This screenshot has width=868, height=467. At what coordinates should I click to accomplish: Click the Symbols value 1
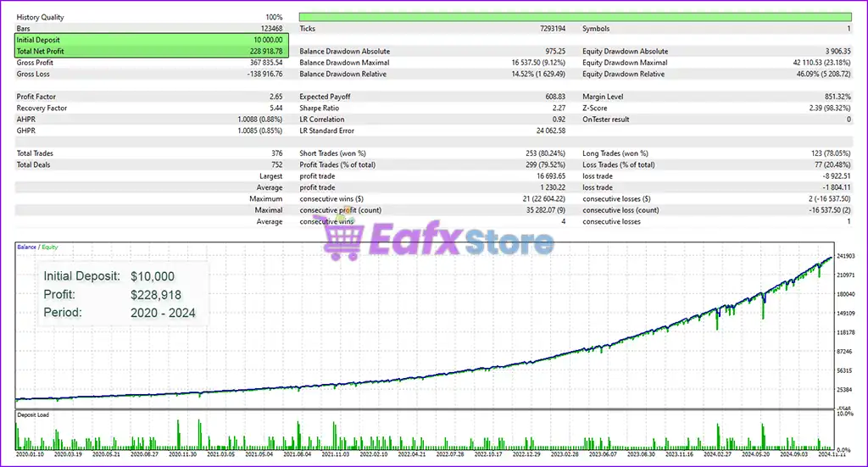pyautogui.click(x=849, y=28)
